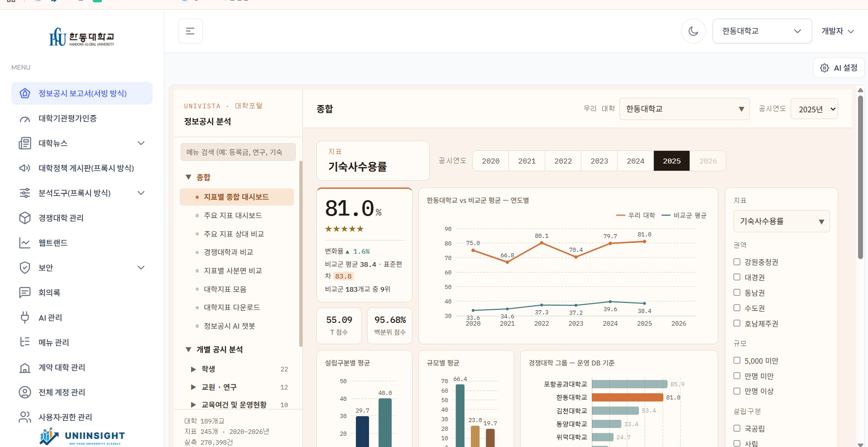Click the 메뉴 관리 list icon
The image size is (868, 447).
[x=25, y=342]
